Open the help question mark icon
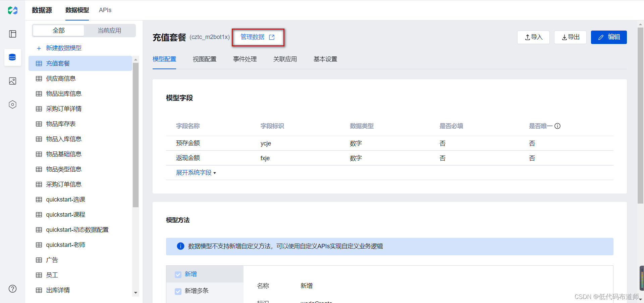This screenshot has height=303, width=644. pos(13,289)
